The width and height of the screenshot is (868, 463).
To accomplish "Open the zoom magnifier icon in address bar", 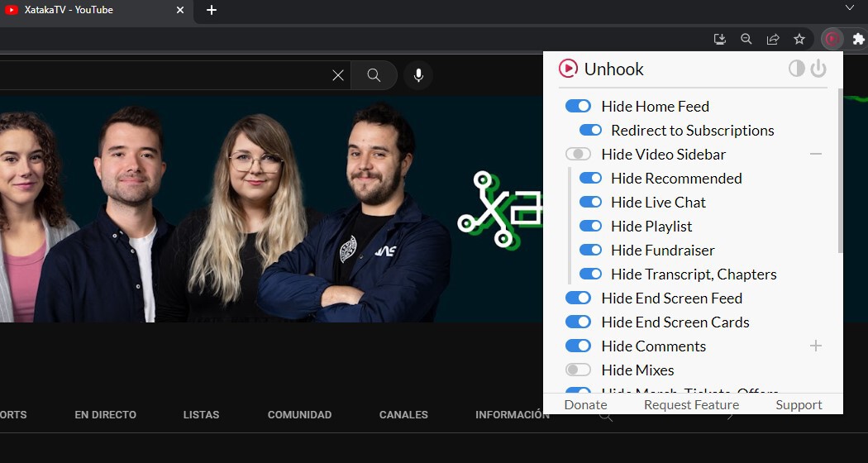I will [x=746, y=39].
